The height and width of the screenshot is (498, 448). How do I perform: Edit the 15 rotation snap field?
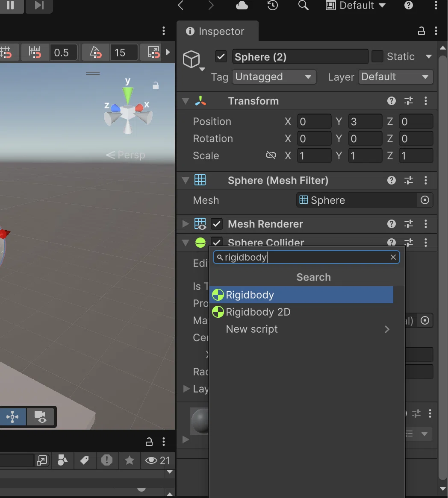(x=124, y=53)
